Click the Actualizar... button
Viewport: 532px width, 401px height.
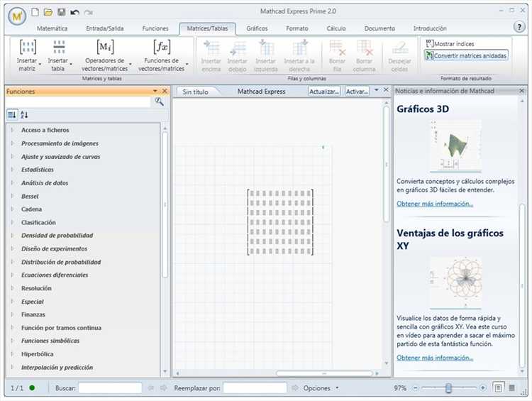324,92
